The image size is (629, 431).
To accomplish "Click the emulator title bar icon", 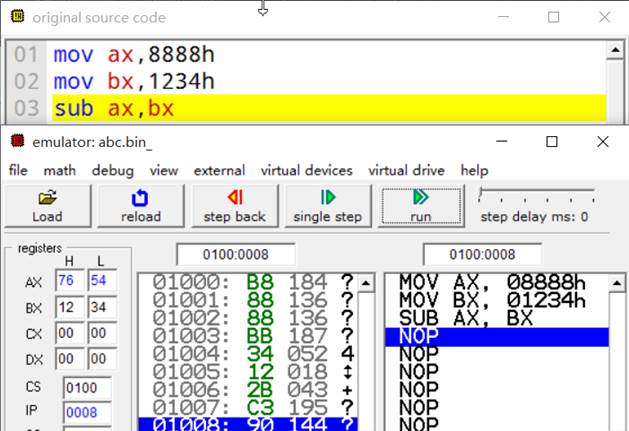I will point(16,142).
